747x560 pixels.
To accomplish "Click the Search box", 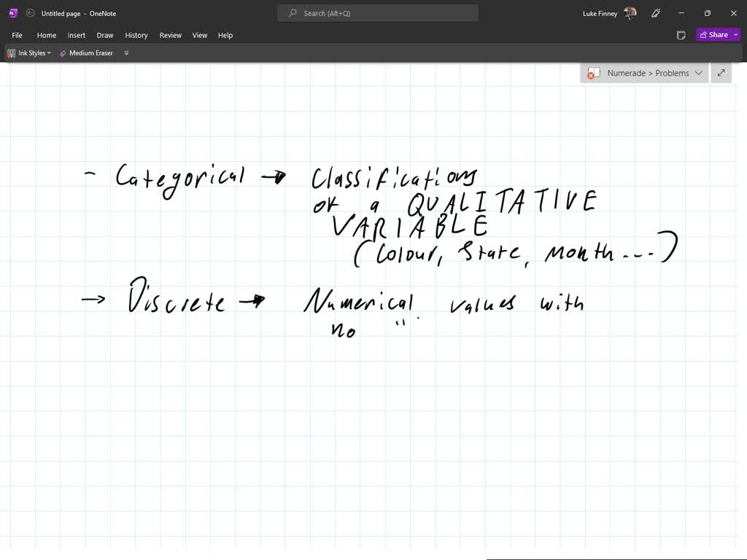I will point(387,13).
